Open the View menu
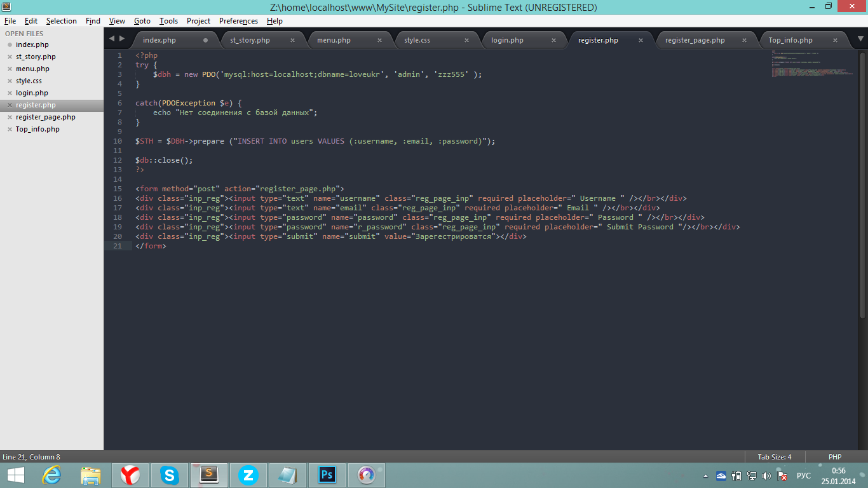Image resolution: width=868 pixels, height=488 pixels. 117,21
